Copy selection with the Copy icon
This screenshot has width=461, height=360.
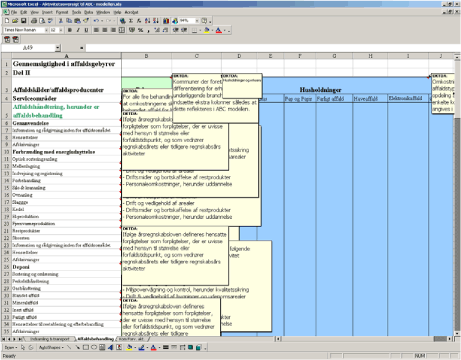pyautogui.click(x=69, y=21)
